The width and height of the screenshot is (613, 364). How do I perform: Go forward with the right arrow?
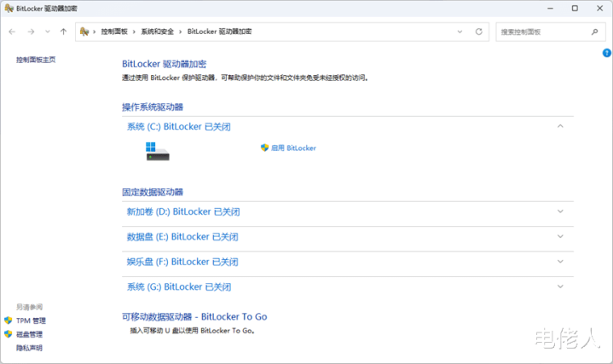click(x=31, y=32)
